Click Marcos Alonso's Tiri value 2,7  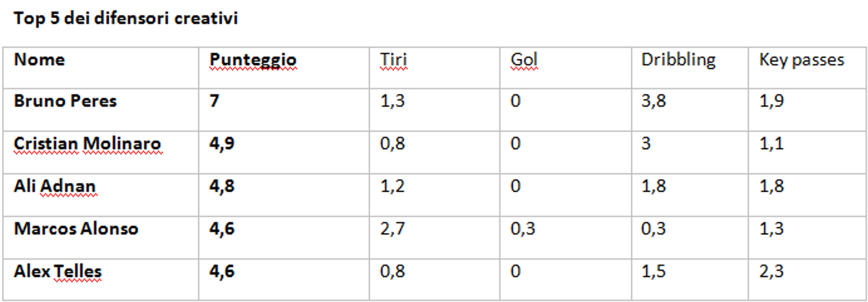[x=392, y=228]
